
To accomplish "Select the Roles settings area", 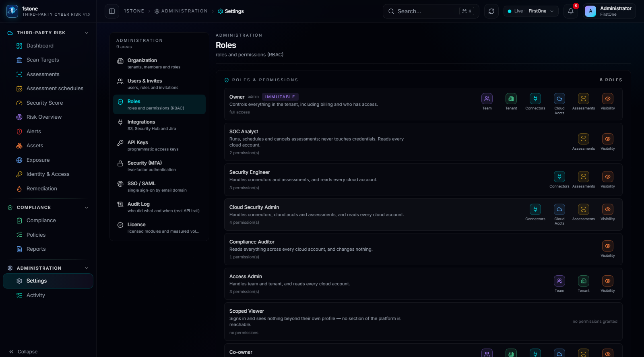I will tap(159, 105).
